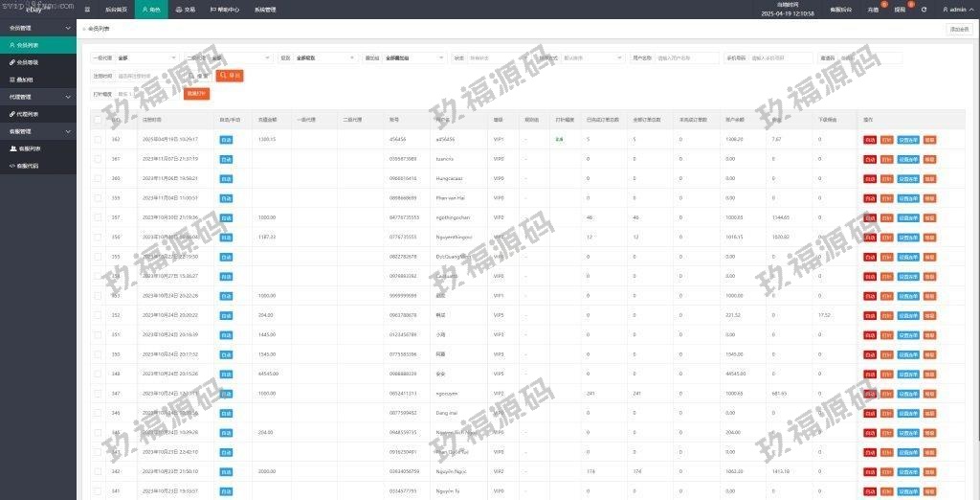Open the 一级代理 dropdown filter

145,57
